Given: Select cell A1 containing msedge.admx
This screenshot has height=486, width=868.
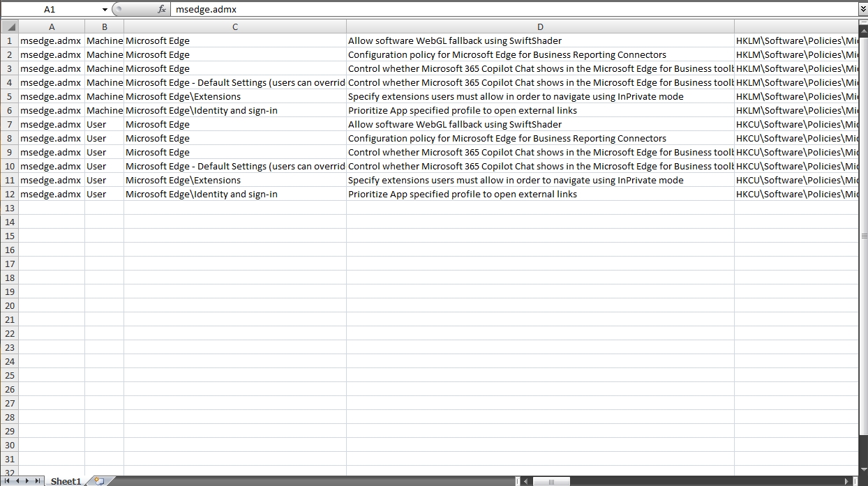Looking at the screenshot, I should point(52,40).
